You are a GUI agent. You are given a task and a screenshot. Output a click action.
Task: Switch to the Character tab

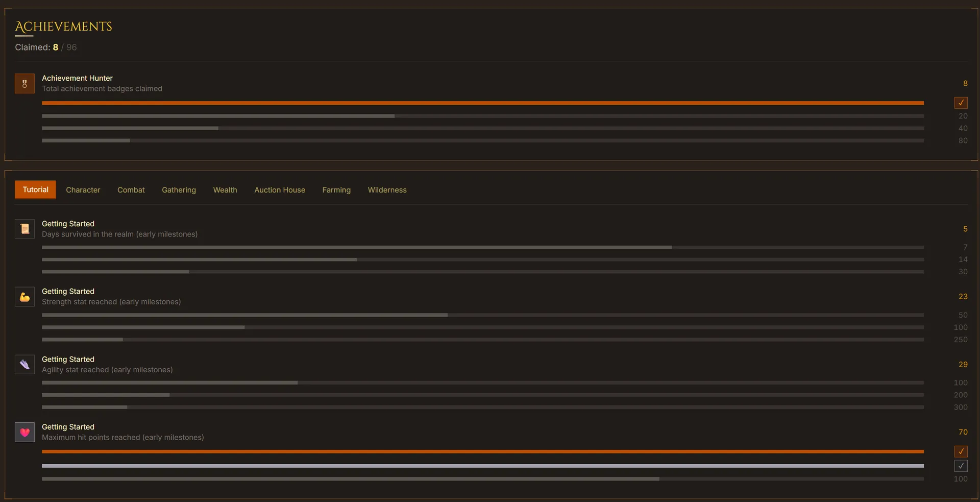point(83,190)
